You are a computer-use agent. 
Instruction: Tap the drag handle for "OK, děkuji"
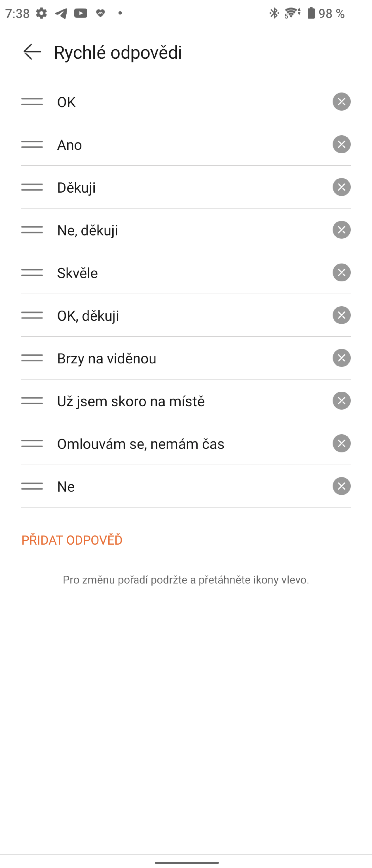pos(32,315)
